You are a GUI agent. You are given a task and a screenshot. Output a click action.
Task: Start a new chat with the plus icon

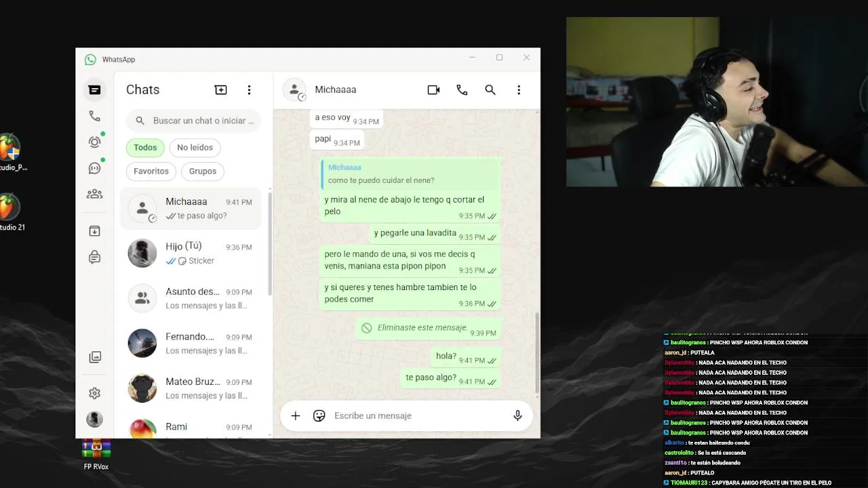point(220,89)
